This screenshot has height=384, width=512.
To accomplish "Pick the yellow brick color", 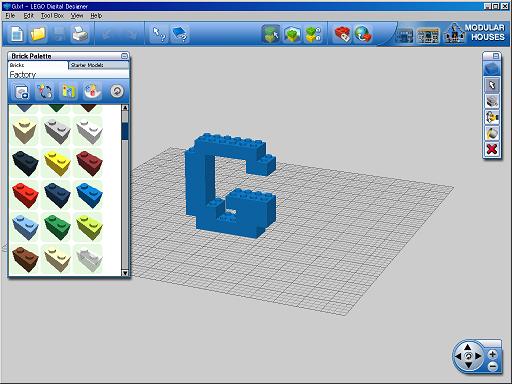I will [x=57, y=162].
